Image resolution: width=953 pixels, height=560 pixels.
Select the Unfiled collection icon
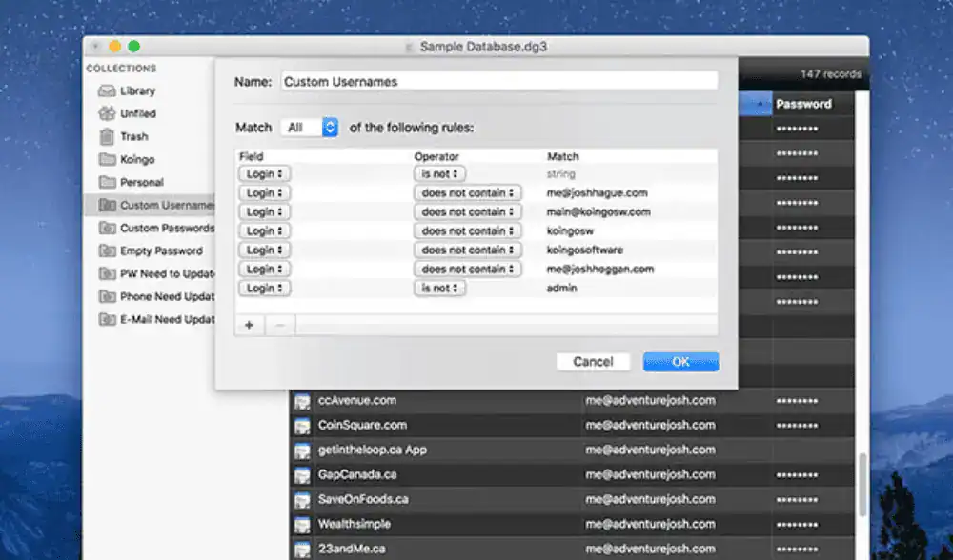pyautogui.click(x=107, y=113)
